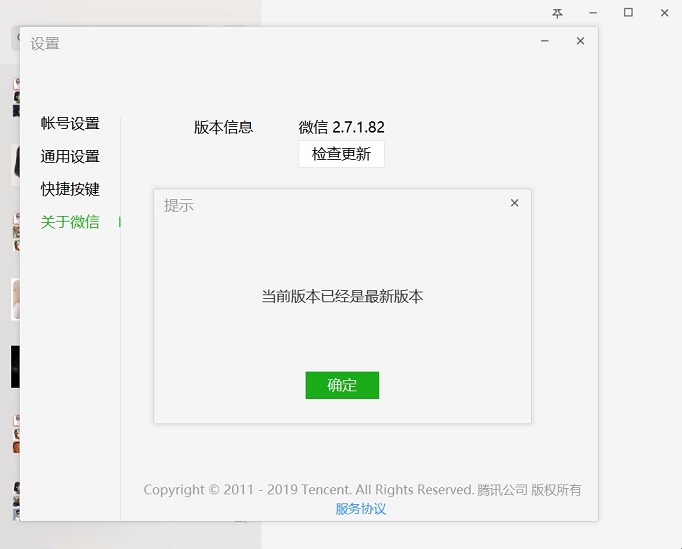Confirm the prompt with the green 确定 button
Viewport: 682px width, 549px height.
click(x=342, y=385)
